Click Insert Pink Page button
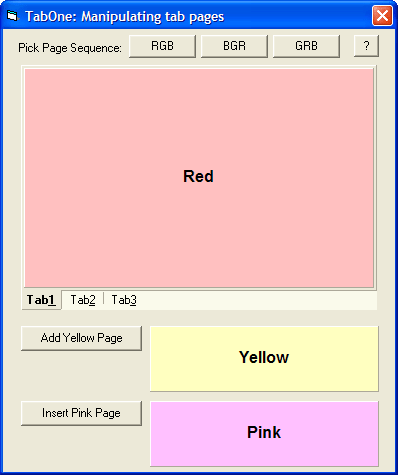This screenshot has height=475, width=398. [81, 413]
